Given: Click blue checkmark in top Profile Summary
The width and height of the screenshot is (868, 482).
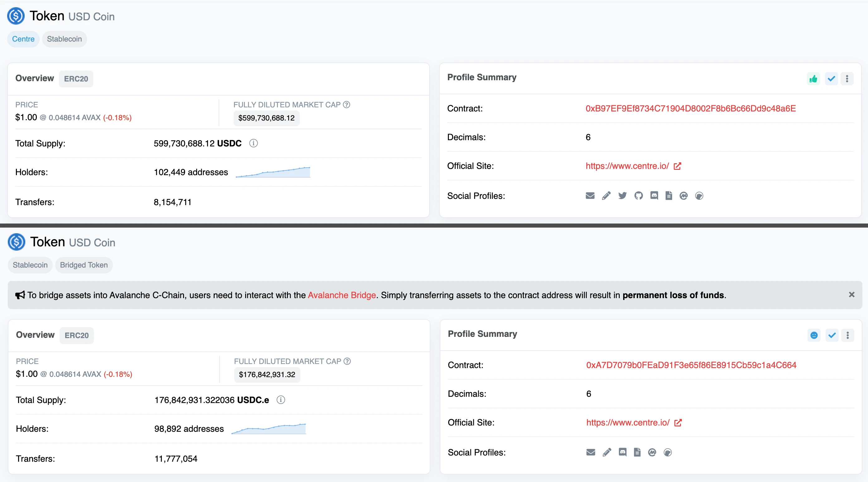Looking at the screenshot, I should click(x=831, y=79).
